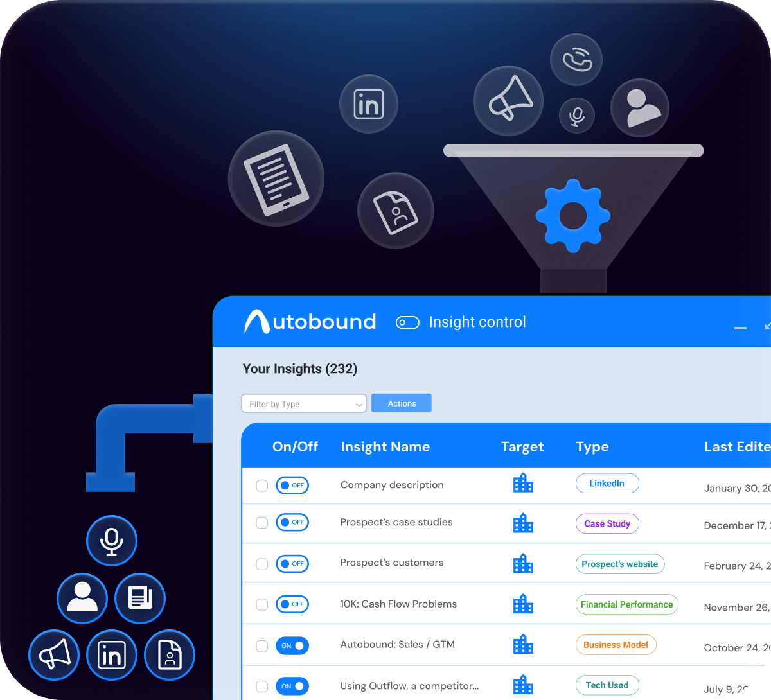Click the Autobound logo
Viewport: 771px width, 700px height.
click(x=310, y=321)
